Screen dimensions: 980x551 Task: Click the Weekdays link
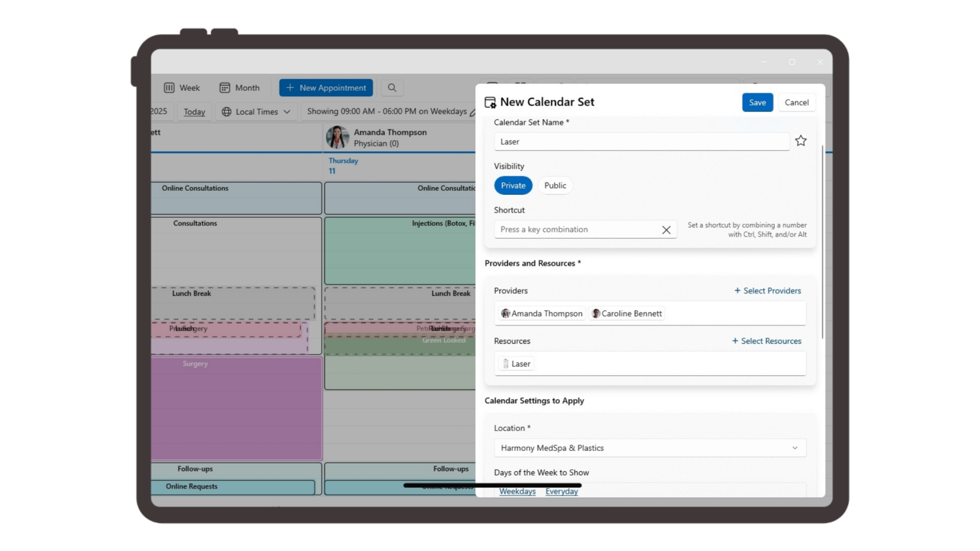(x=517, y=491)
